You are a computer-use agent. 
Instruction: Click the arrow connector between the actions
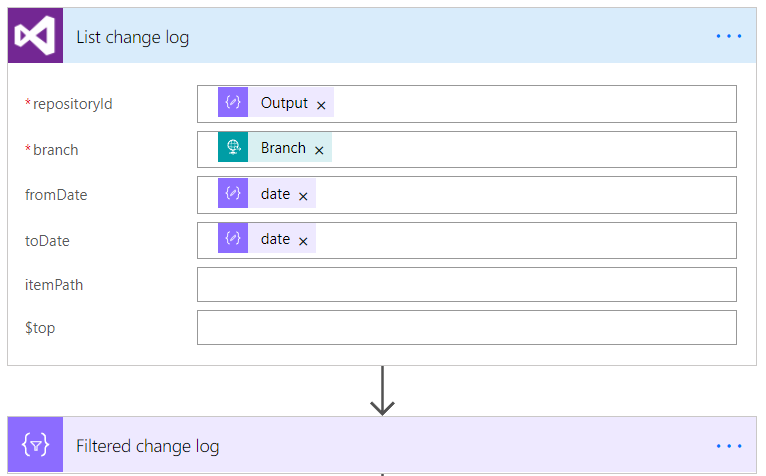383,393
